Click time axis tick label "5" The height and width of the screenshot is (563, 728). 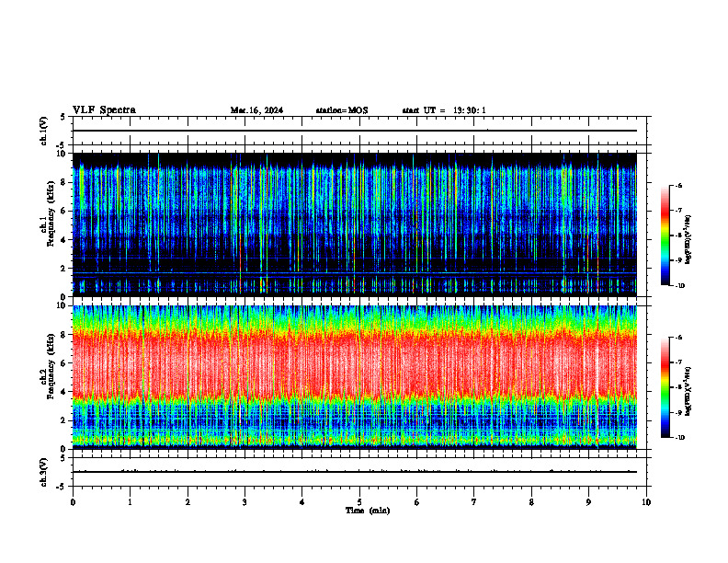point(359,502)
